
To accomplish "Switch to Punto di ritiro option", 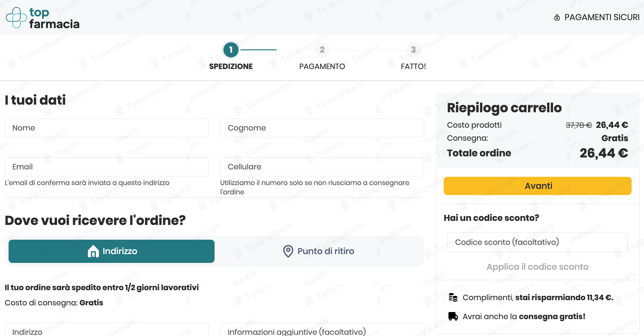I will [x=318, y=251].
